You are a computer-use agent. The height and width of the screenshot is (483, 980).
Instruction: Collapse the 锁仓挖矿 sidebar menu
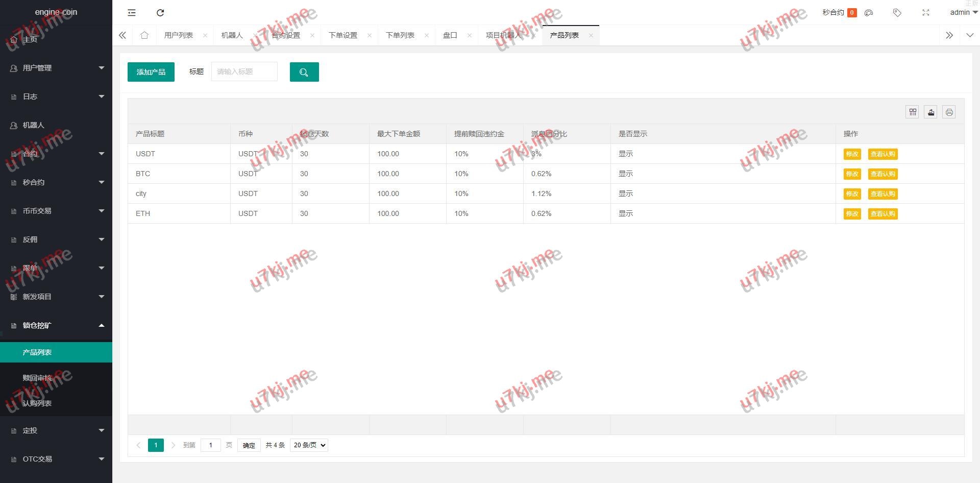click(x=56, y=325)
